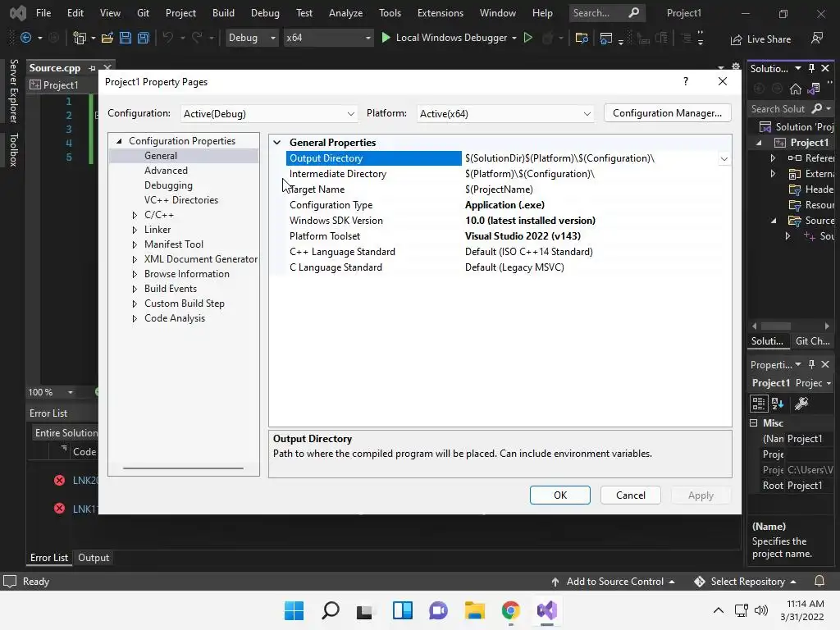Image resolution: width=840 pixels, height=630 pixels.
Task: Open Google Chrome from taskbar
Action: 510,610
